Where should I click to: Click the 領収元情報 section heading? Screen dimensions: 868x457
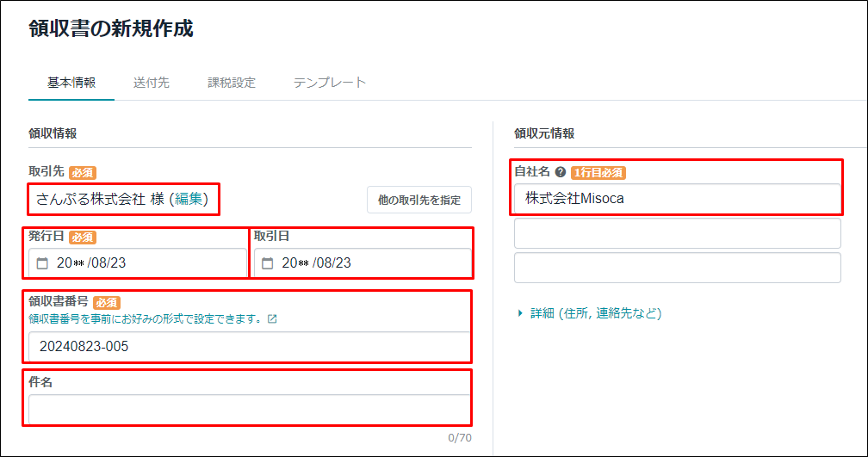point(544,133)
